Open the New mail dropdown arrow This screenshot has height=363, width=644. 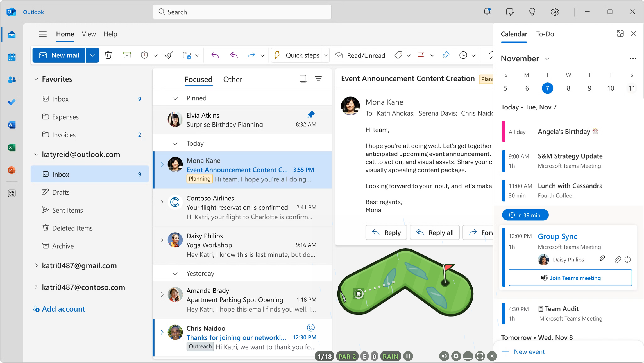pyautogui.click(x=92, y=55)
